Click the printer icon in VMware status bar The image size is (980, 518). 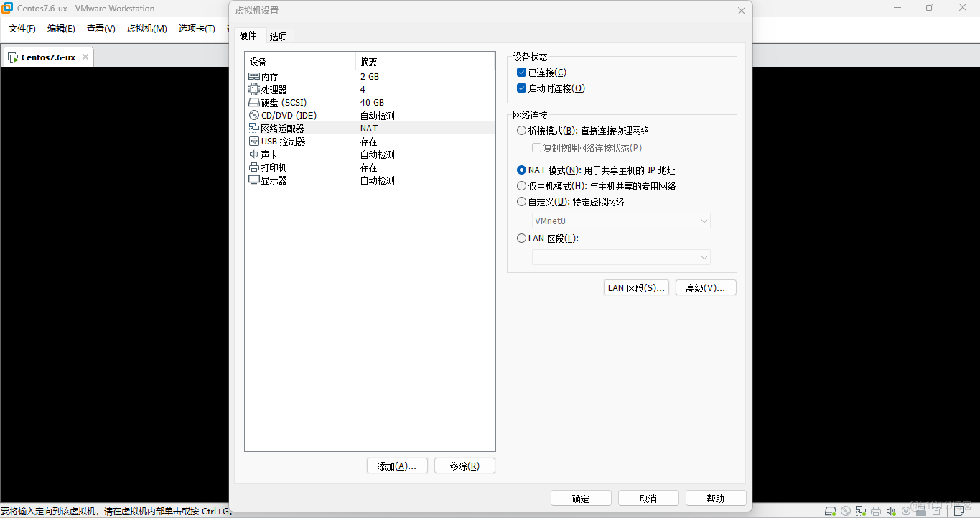click(x=876, y=511)
